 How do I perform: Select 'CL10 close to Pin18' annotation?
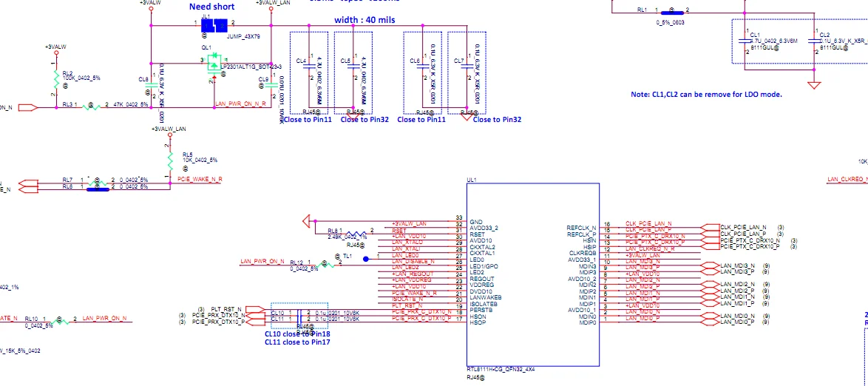(x=297, y=334)
